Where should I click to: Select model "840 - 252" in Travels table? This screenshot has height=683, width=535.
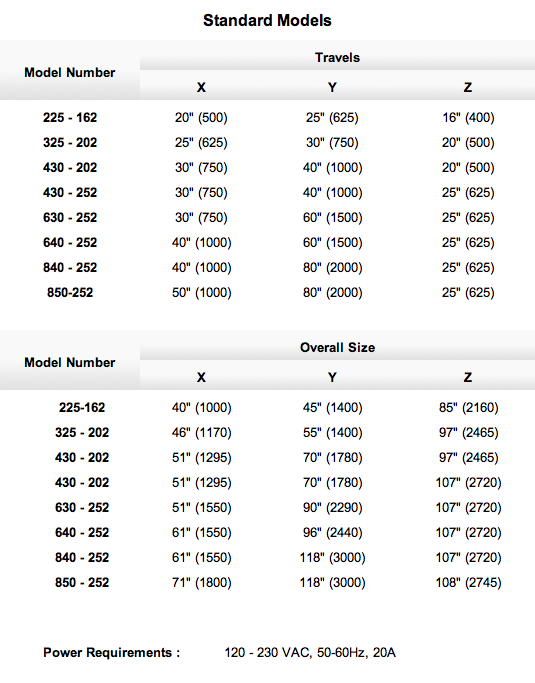(70, 267)
